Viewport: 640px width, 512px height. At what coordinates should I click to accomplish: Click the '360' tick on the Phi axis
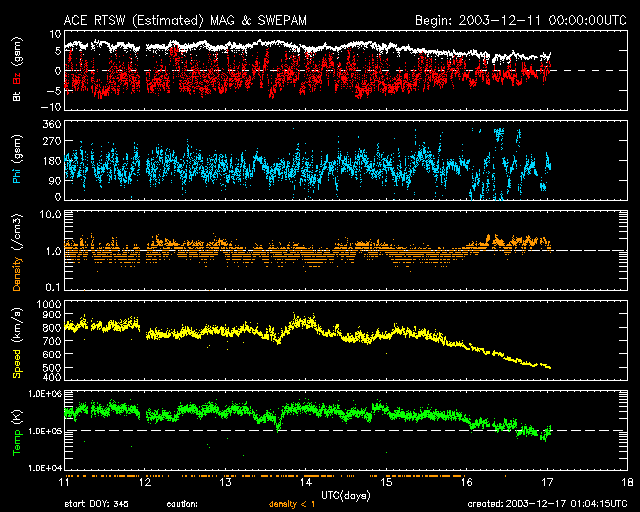[x=52, y=124]
